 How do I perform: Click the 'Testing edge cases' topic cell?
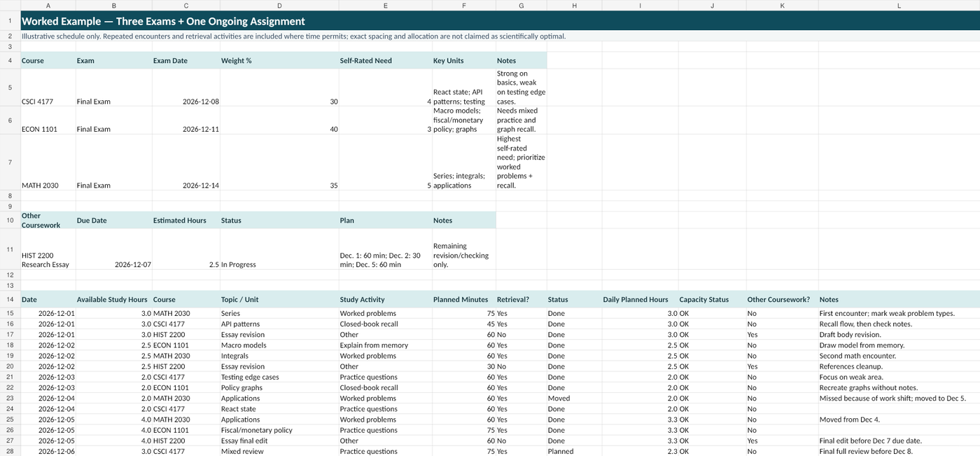(x=279, y=378)
